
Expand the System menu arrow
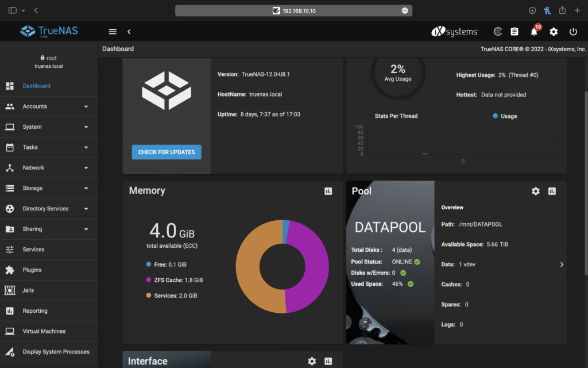pos(86,127)
